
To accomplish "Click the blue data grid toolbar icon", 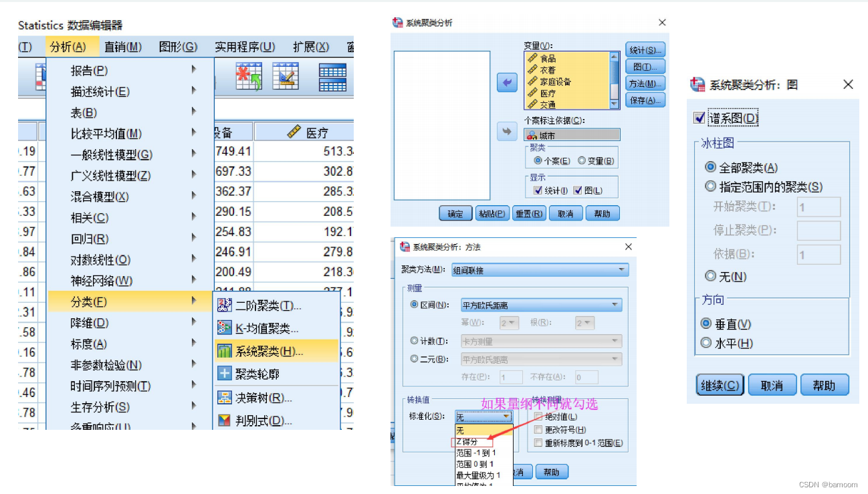I will tap(332, 78).
